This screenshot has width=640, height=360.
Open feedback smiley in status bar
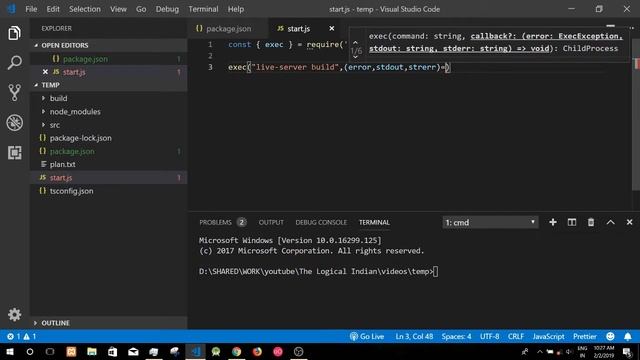[610, 336]
